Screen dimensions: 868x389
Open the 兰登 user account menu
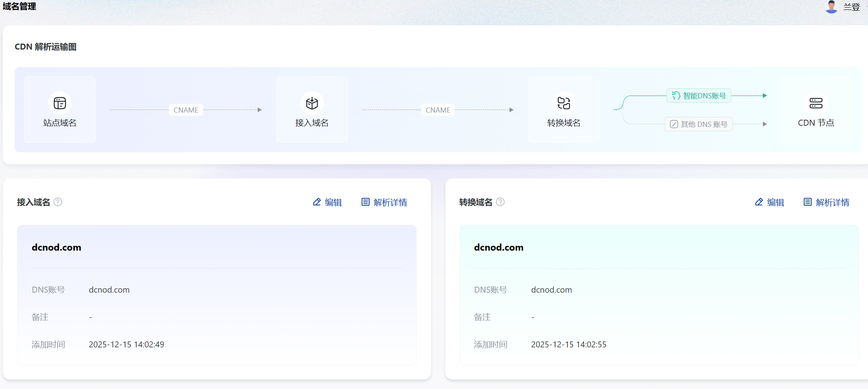(x=851, y=7)
